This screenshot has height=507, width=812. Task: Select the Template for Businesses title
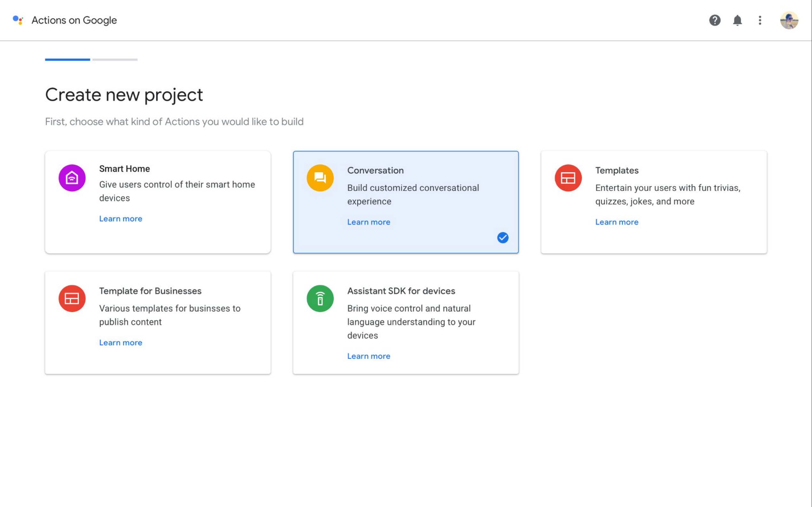coord(150,291)
